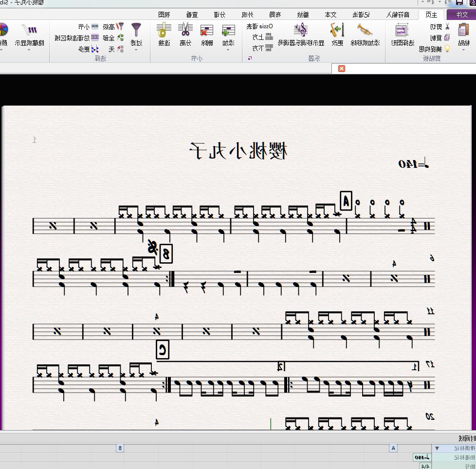Switch to the Text (文本) tab
Viewport: 476px width, 469px height.
click(x=330, y=15)
